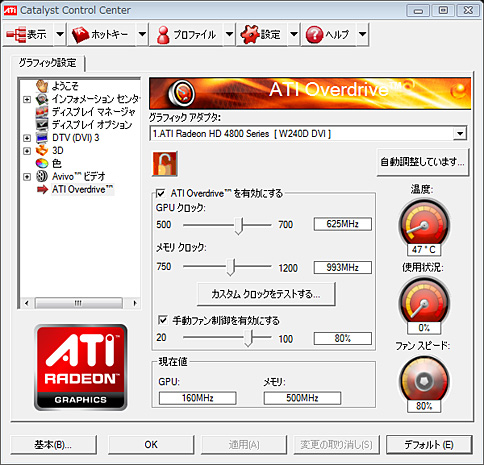Toggle 手動ファン制御を有効にする checkbox

click(x=163, y=321)
